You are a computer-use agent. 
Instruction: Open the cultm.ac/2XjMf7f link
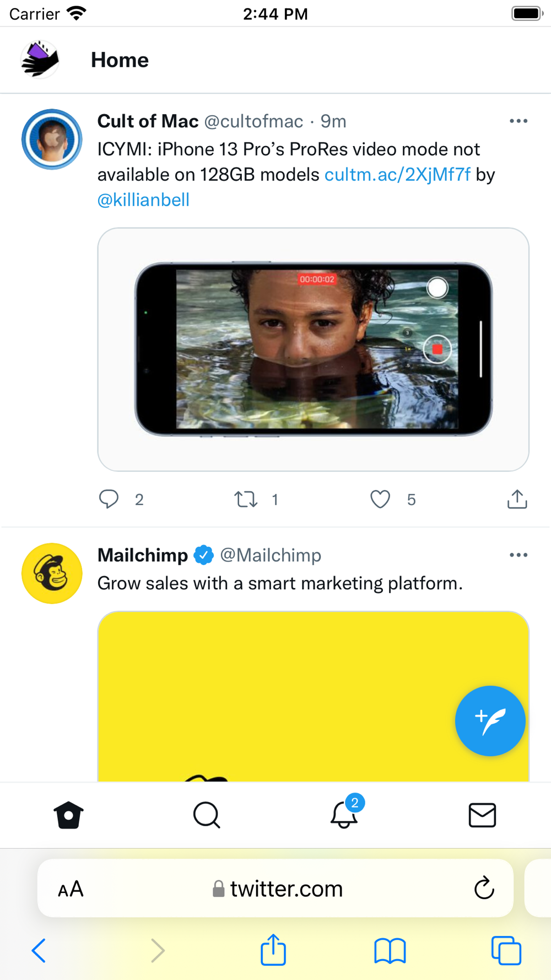point(397,175)
